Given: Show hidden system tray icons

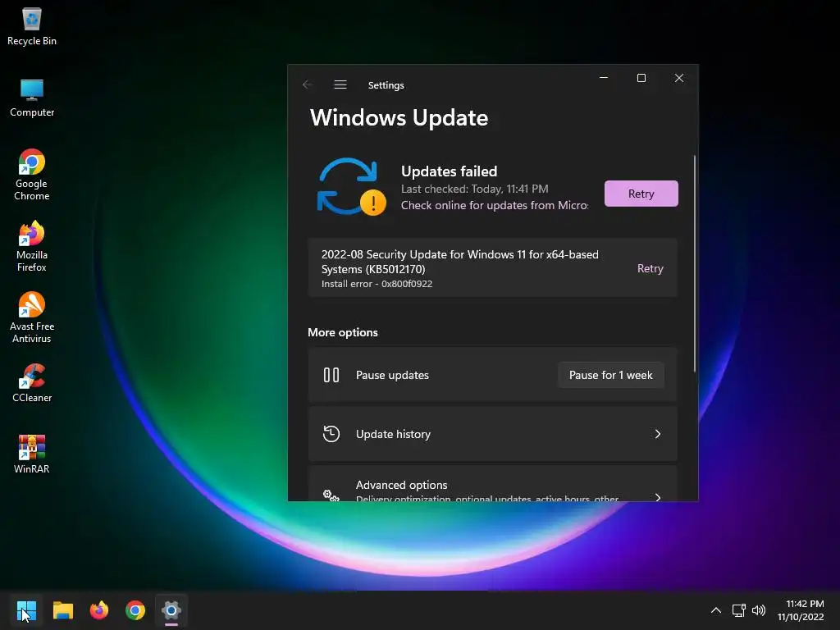Looking at the screenshot, I should (x=715, y=610).
